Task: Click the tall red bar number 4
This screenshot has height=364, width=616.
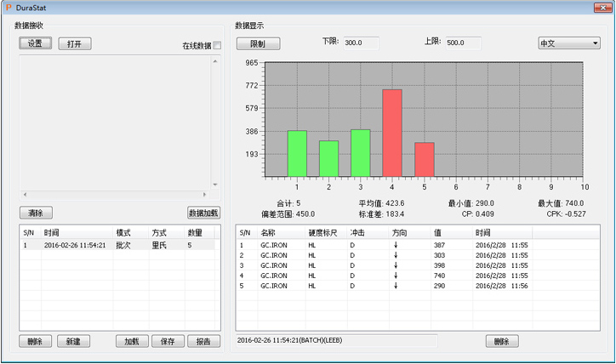Action: click(392, 134)
